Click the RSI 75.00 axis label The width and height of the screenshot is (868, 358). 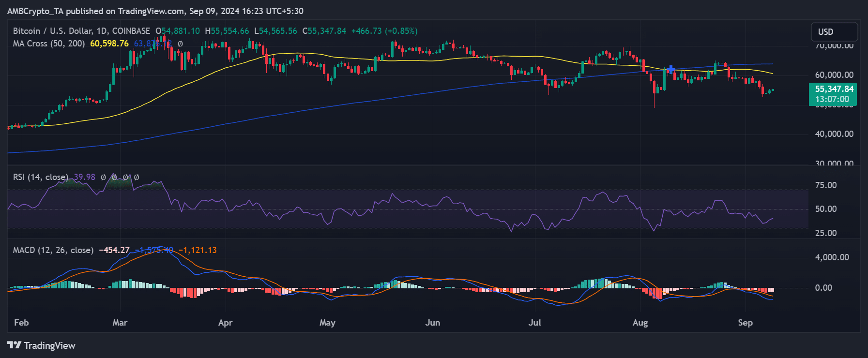[x=826, y=185]
